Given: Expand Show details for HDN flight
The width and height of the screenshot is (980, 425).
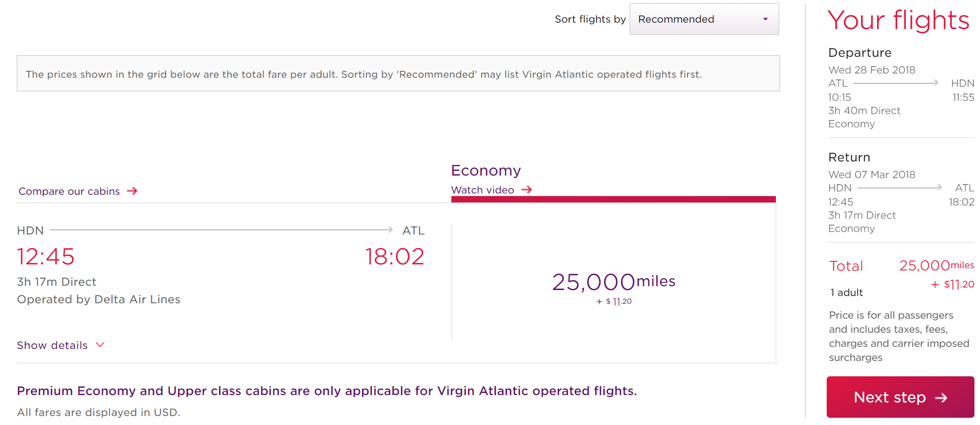Looking at the screenshot, I should (x=52, y=345).
